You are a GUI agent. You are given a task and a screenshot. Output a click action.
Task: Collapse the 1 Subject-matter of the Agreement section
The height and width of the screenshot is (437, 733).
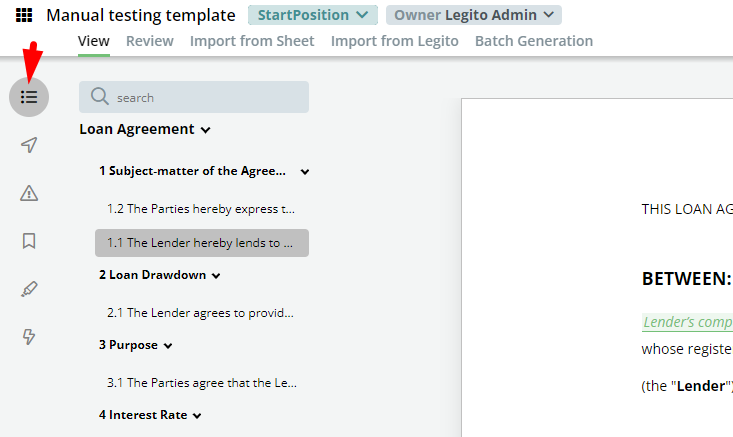tap(305, 172)
